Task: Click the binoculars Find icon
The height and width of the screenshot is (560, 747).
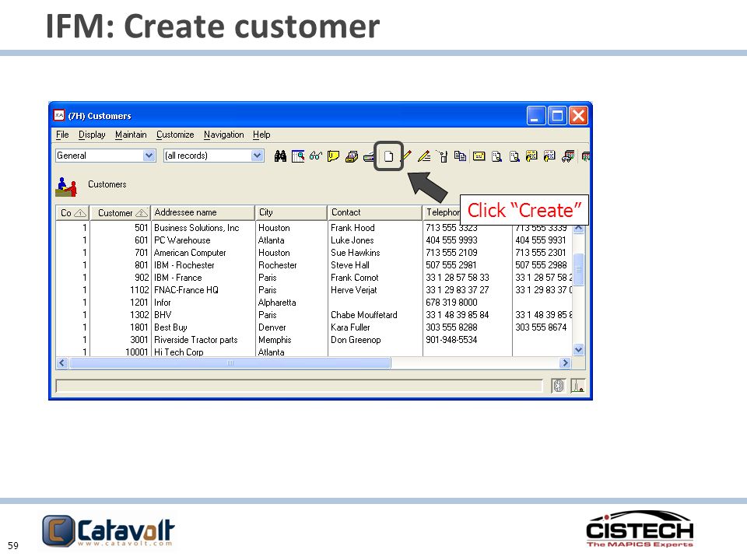Action: tap(281, 156)
